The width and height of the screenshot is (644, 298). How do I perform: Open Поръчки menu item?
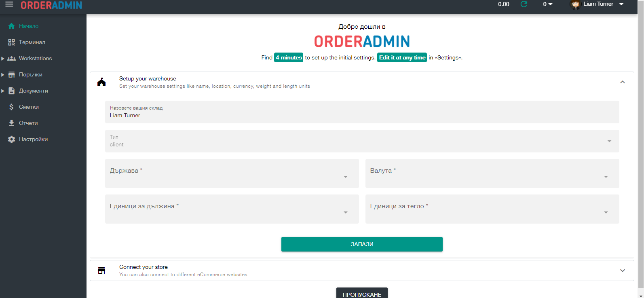31,74
